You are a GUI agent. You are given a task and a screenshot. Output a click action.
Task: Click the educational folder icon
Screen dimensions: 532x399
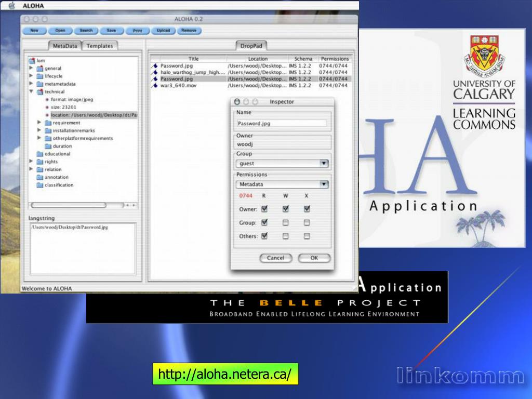click(x=39, y=154)
